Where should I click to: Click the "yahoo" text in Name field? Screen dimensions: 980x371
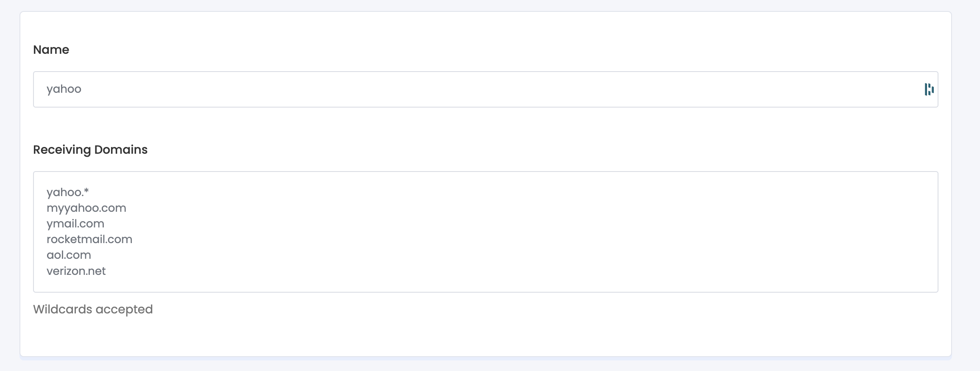(x=64, y=89)
